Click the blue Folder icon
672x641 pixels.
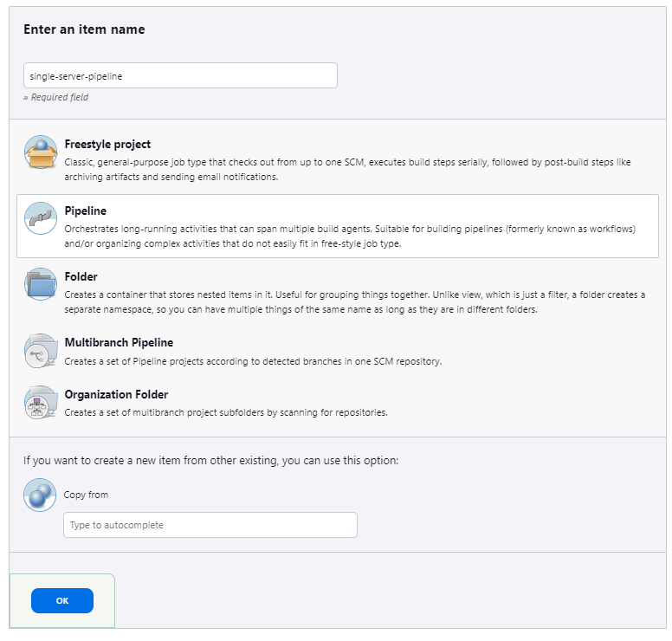(x=41, y=284)
